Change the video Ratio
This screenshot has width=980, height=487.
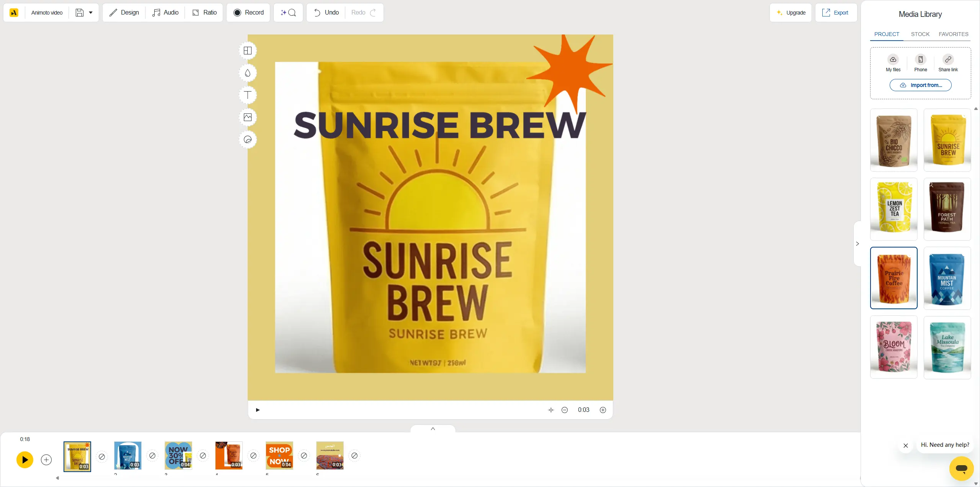[204, 13]
